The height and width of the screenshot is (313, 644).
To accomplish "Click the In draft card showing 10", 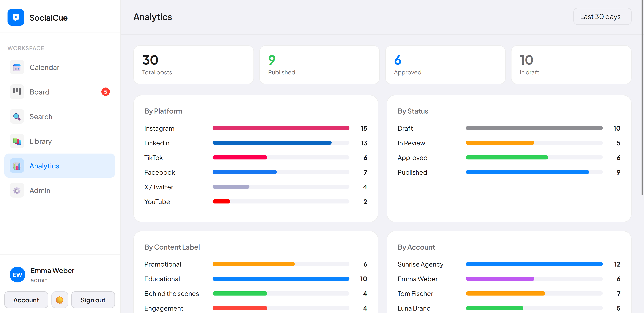I will (x=571, y=65).
